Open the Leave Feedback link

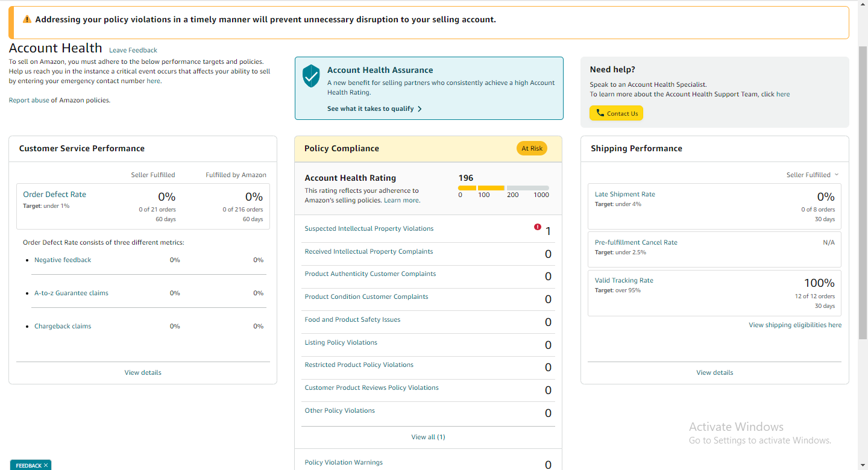tap(133, 50)
